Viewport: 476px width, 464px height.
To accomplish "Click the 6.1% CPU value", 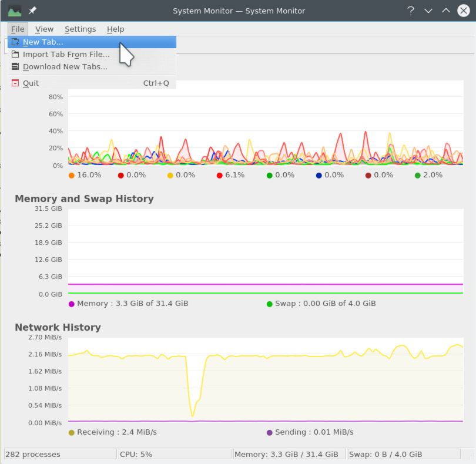I will pyautogui.click(x=234, y=175).
